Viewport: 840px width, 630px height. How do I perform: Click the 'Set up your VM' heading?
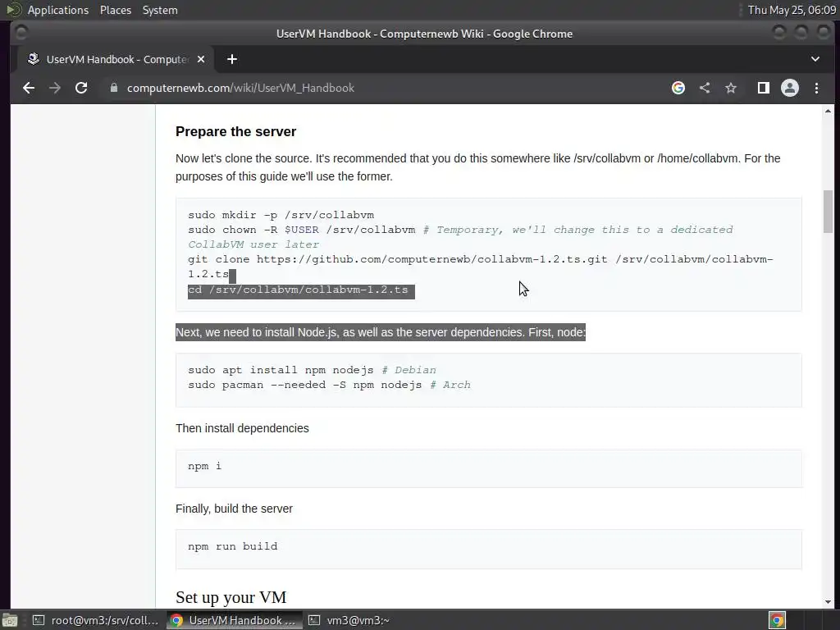[x=231, y=597]
